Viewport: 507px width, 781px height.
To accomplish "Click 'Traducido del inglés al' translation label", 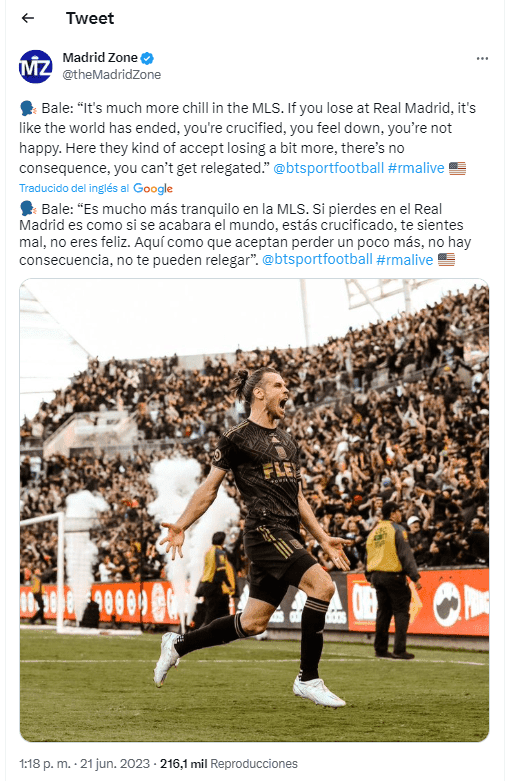I will tap(74, 188).
